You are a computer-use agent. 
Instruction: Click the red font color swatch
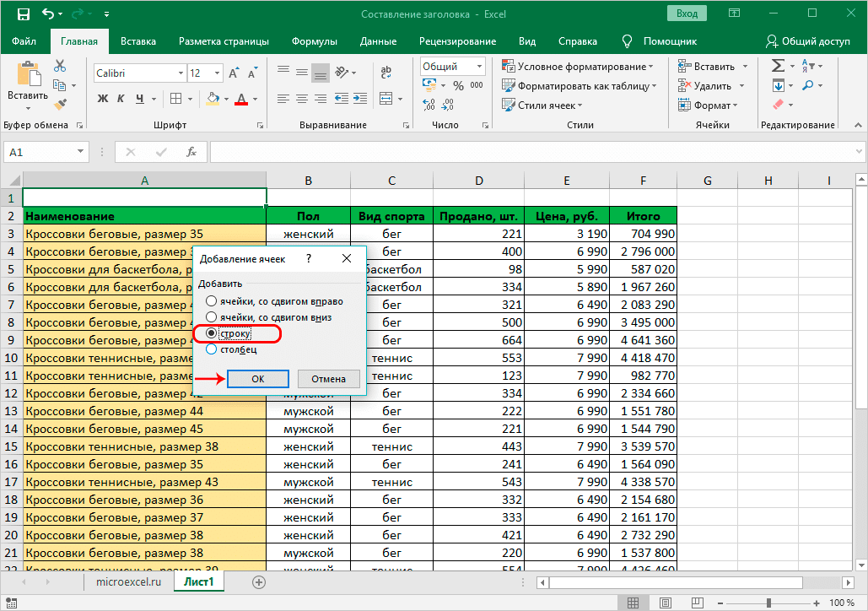click(241, 99)
